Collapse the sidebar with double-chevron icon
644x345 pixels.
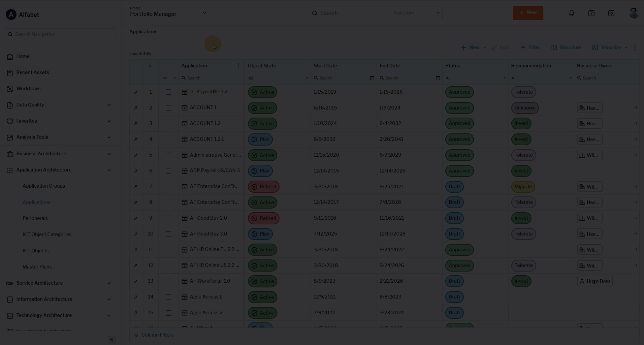click(111, 340)
